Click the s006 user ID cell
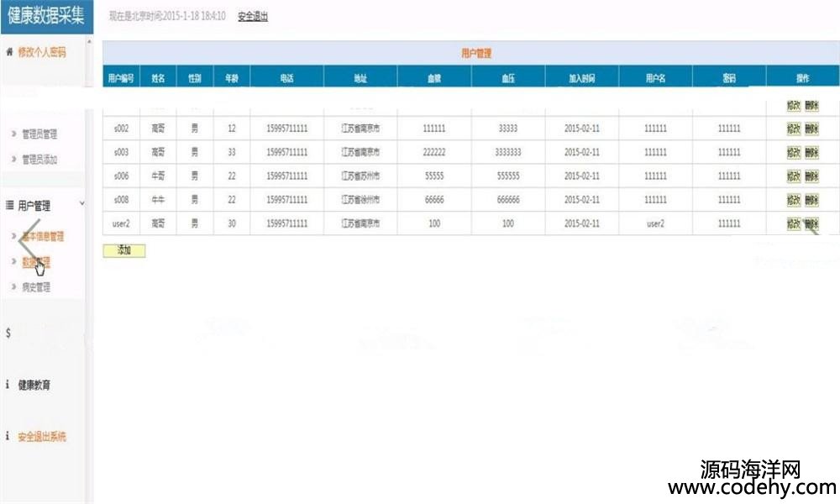Viewport: 840px width, 504px height. point(121,176)
